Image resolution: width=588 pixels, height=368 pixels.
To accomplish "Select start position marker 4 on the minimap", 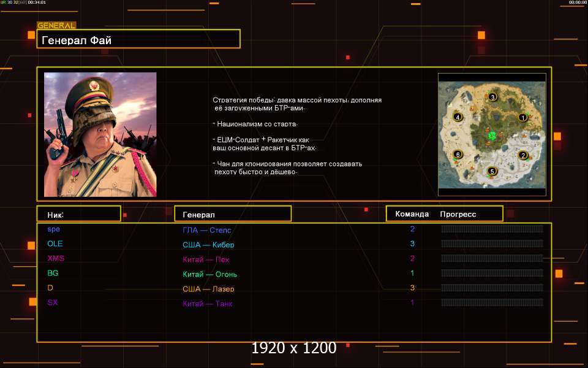I will pyautogui.click(x=458, y=117).
